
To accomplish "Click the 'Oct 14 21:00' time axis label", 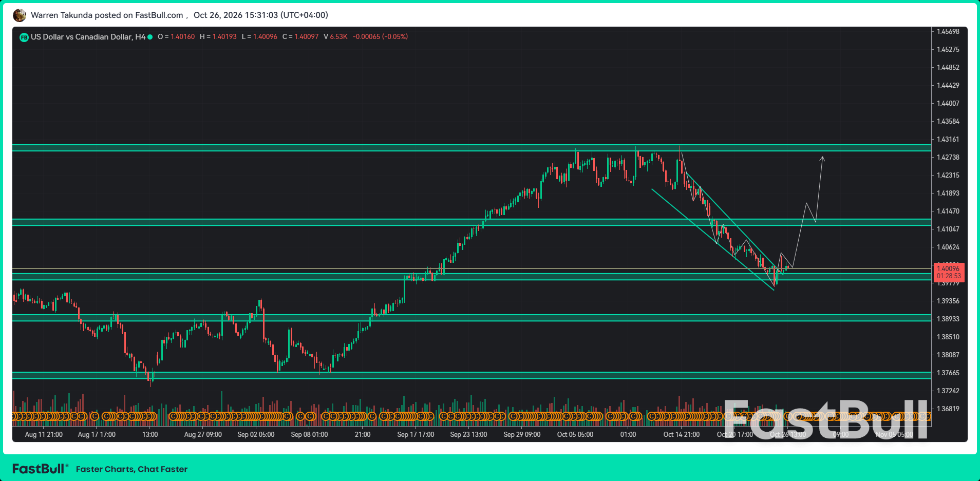I will [x=682, y=435].
